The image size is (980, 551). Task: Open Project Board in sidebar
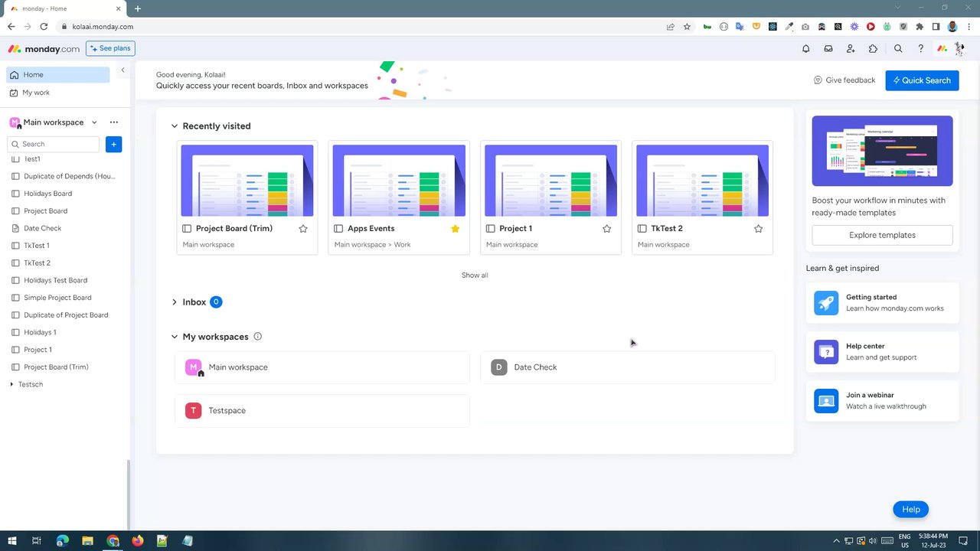[45, 211]
